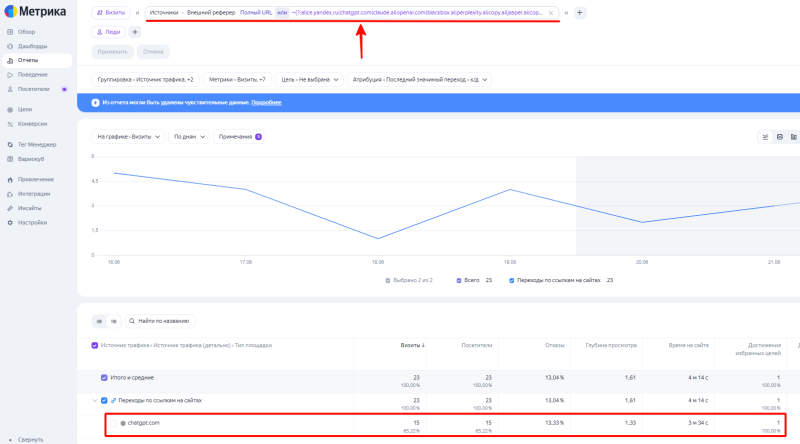
Task: Go to Цели in sidebar
Action: click(24, 109)
